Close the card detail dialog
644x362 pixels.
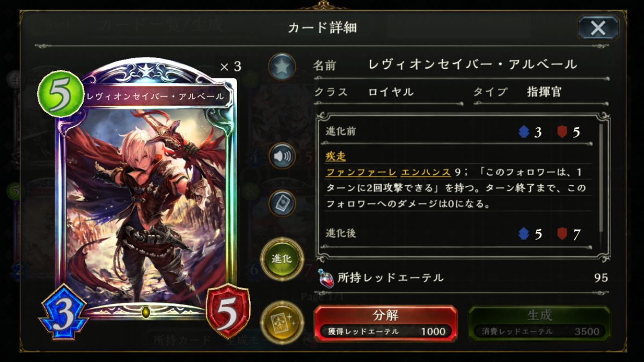[x=598, y=28]
